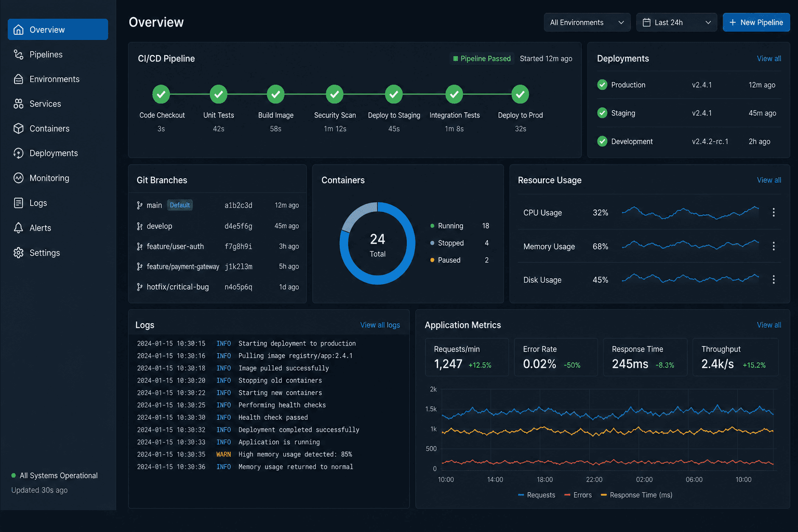798x532 pixels.
Task: Click the Overview home icon in sidebar
Action: point(19,30)
